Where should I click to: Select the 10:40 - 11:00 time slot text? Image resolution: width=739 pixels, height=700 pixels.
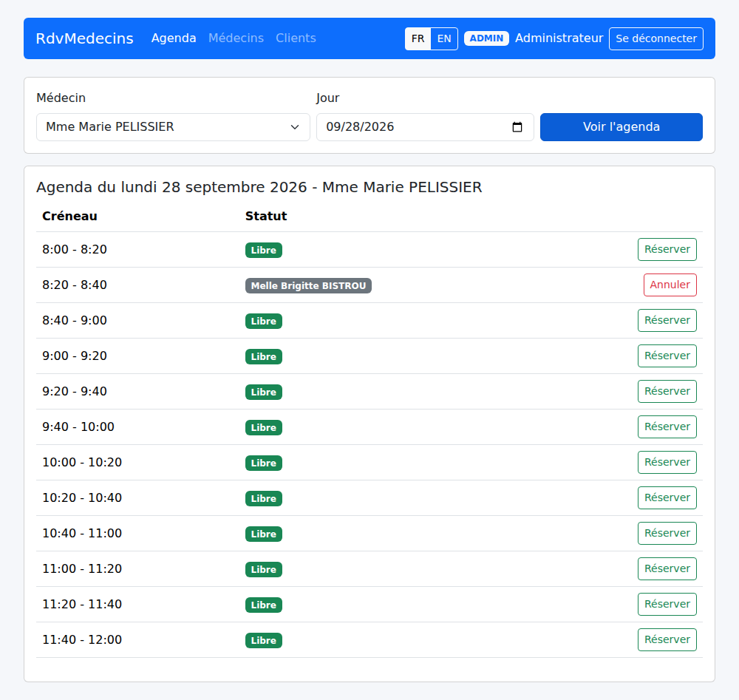coord(82,533)
